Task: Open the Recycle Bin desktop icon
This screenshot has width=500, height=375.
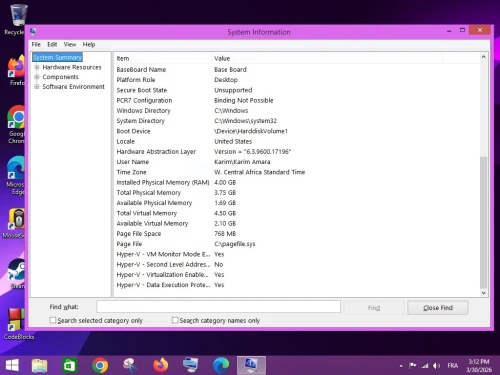Action: (17, 18)
